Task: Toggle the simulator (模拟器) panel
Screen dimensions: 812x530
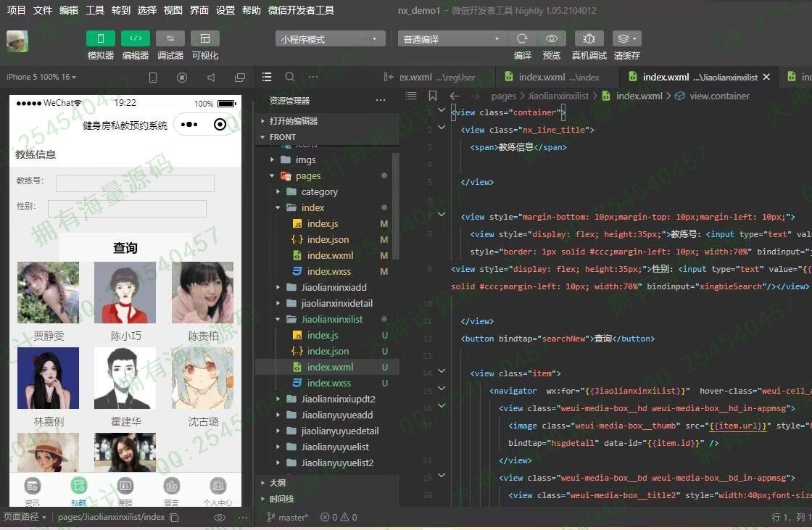Action: 101,38
